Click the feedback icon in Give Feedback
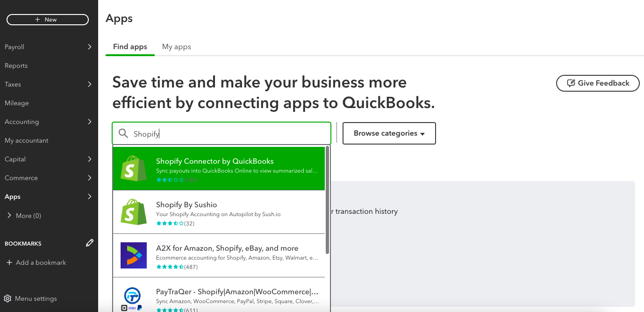Image resolution: width=644 pixels, height=312 pixels. pyautogui.click(x=571, y=83)
